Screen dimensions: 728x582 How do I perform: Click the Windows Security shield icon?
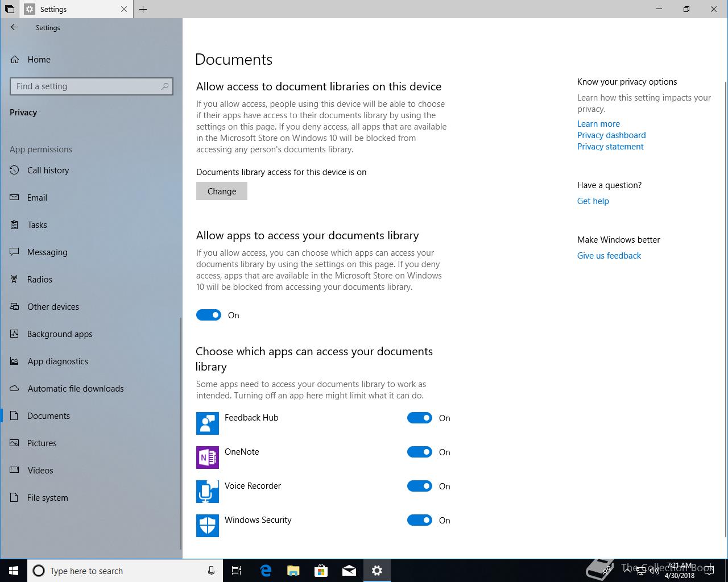click(x=208, y=526)
